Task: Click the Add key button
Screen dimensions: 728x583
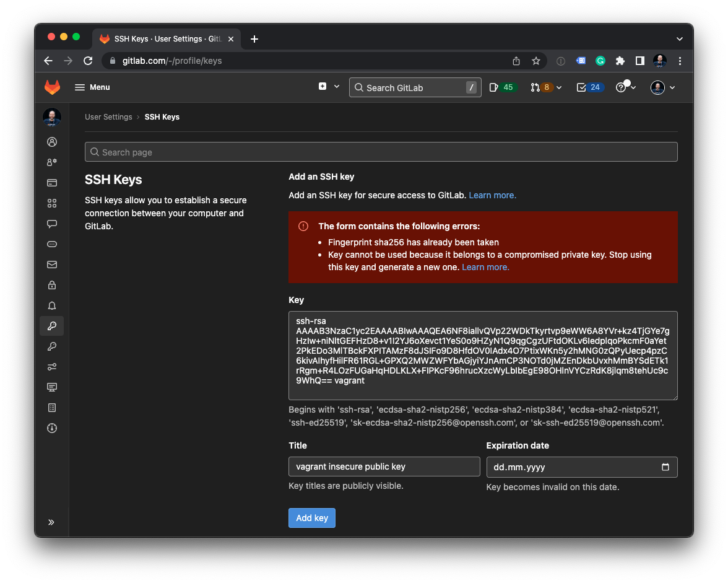Action: (311, 517)
